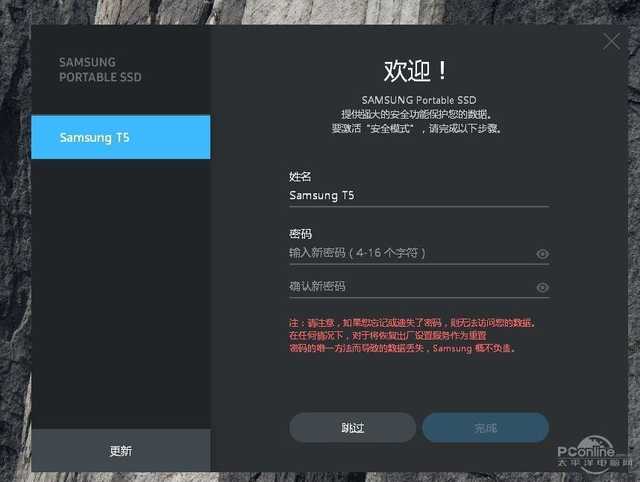Screen dimensions: 640x482
Task: Click the 更新 update button
Action: click(121, 451)
